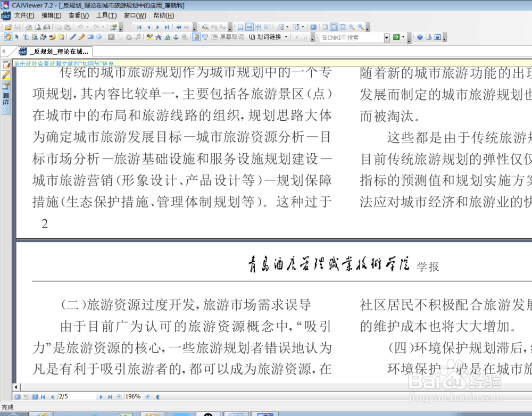Click the 知网节 info link banner
This screenshot has height=416, width=532.
(66, 63)
